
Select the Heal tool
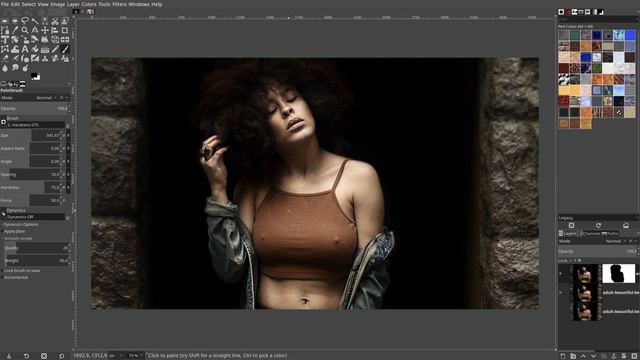tap(55, 59)
